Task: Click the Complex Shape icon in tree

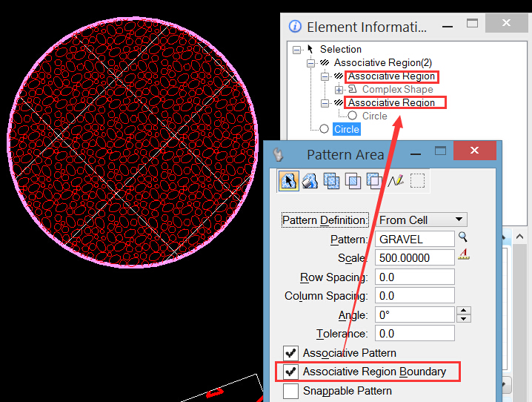Action: coord(353,89)
